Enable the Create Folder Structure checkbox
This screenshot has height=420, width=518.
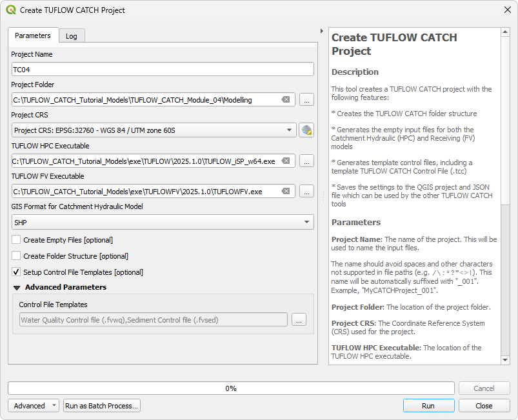pyautogui.click(x=16, y=256)
